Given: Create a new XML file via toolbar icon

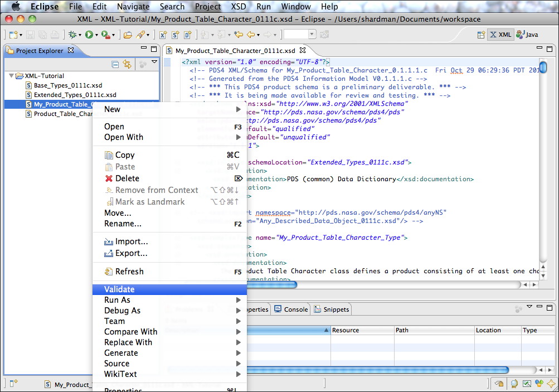Looking at the screenshot, I should point(163,35).
